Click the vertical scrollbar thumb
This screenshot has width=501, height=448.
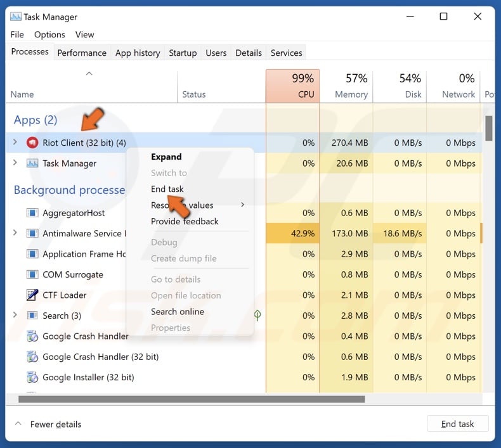(x=488, y=129)
